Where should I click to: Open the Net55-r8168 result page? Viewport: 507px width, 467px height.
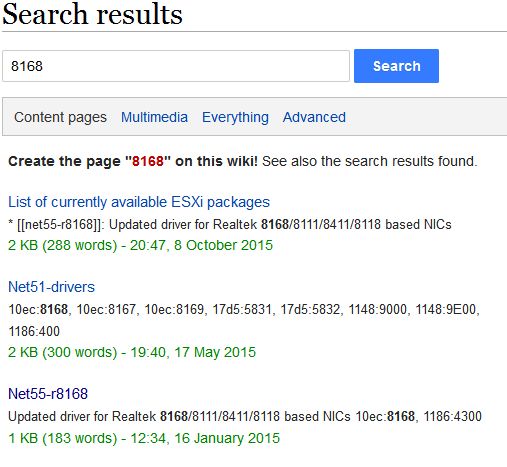click(48, 394)
